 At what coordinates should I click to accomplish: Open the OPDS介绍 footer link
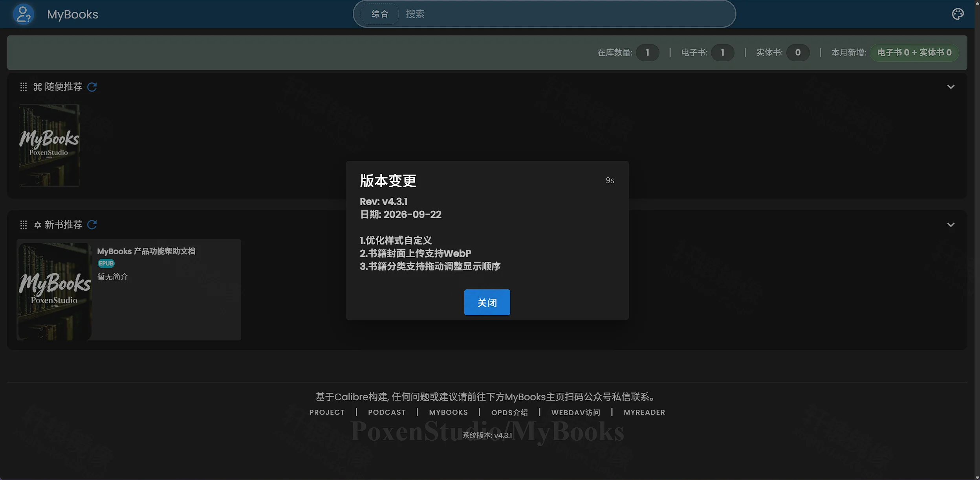click(509, 412)
